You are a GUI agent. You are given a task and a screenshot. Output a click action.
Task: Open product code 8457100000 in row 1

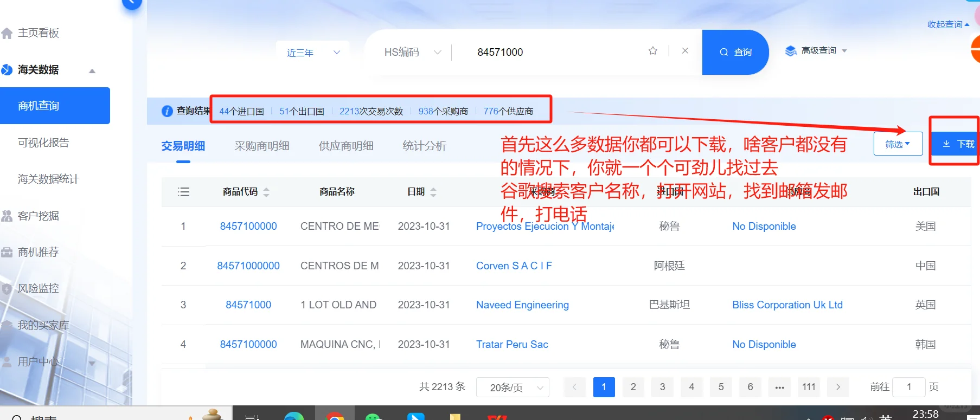pyautogui.click(x=248, y=226)
